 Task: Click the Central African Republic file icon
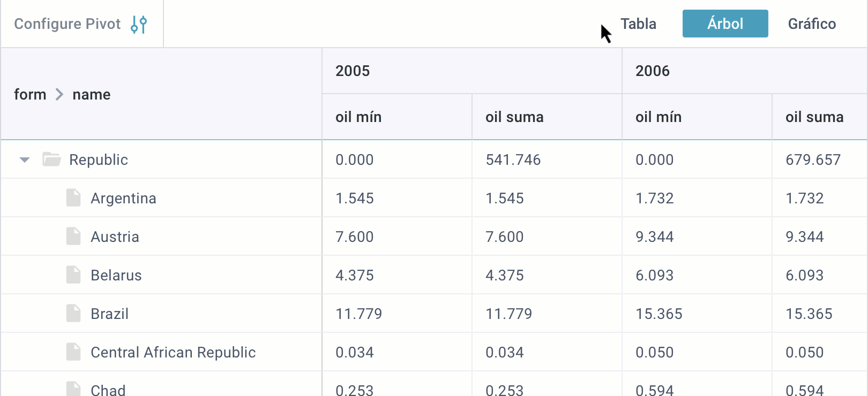[73, 352]
